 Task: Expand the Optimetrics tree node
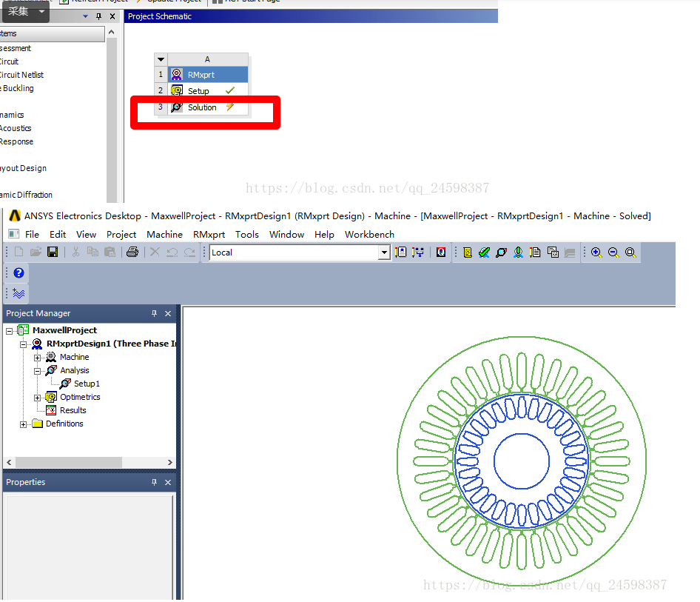pyautogui.click(x=37, y=396)
